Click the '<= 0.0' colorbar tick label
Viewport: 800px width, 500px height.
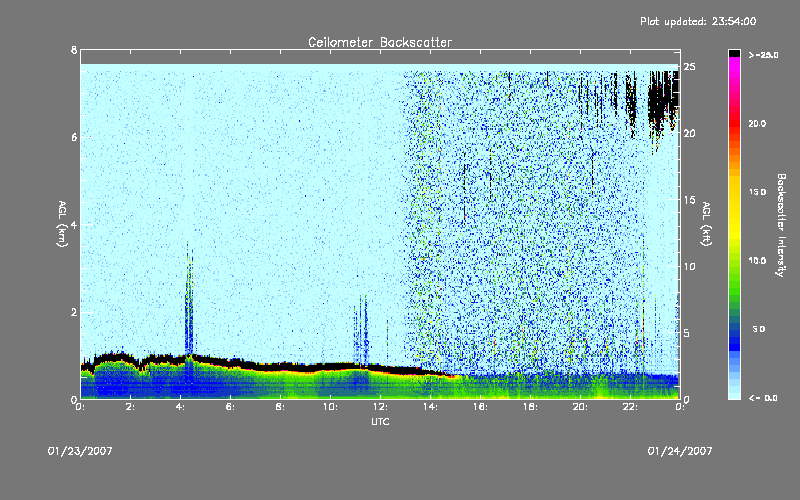click(x=763, y=398)
